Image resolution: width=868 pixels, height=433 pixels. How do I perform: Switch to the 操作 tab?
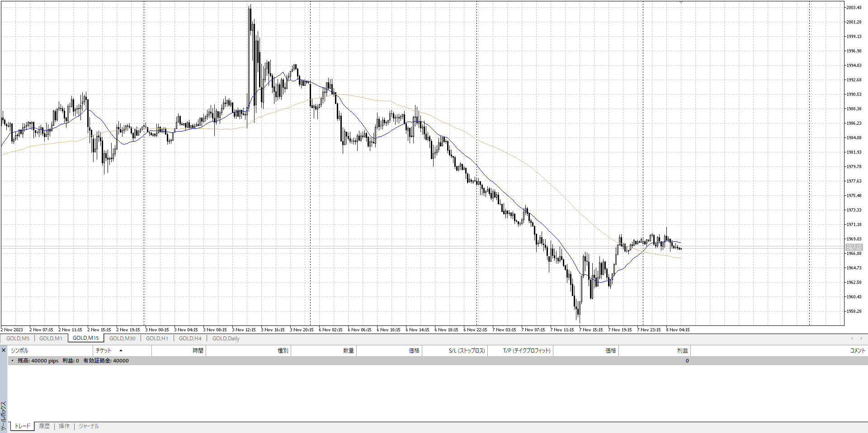pos(64,426)
